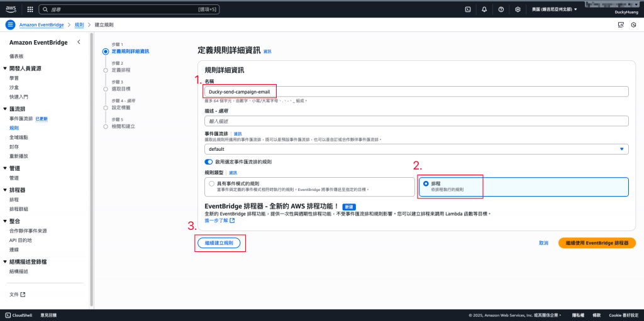Open 全域端點 in sidebar
Screen dimensions: 644x321
coord(19,138)
